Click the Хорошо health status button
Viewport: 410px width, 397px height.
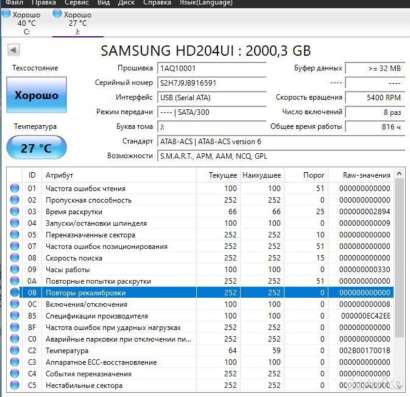click(x=36, y=95)
